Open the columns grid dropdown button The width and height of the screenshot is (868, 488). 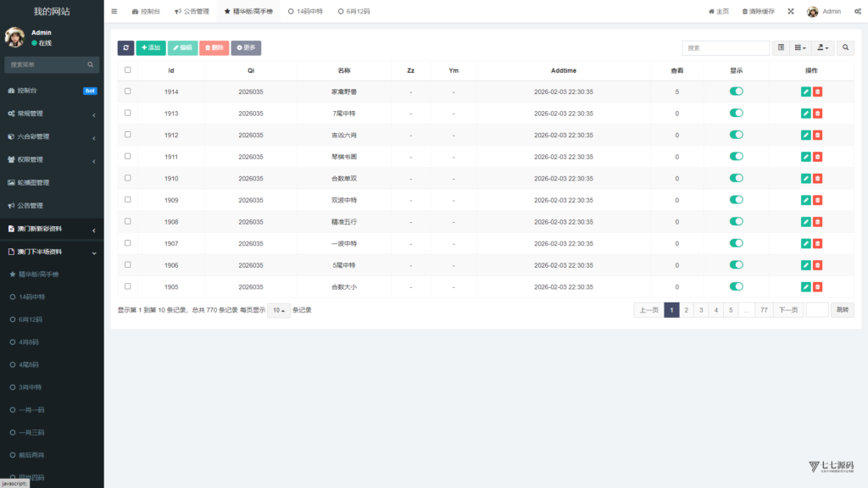coord(800,47)
